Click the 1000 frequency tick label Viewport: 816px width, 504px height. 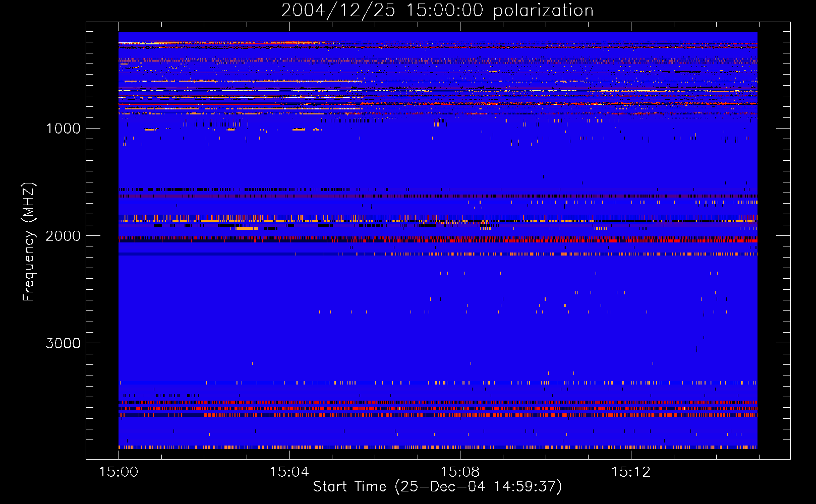point(63,129)
